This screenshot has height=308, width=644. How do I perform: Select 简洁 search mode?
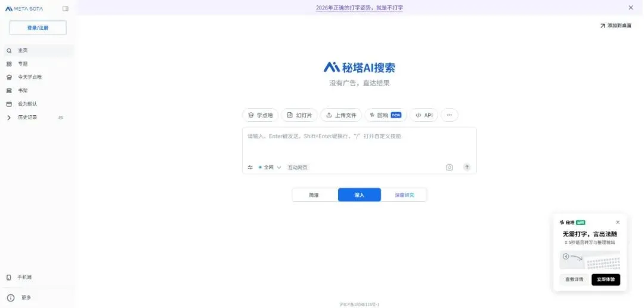[315, 195]
